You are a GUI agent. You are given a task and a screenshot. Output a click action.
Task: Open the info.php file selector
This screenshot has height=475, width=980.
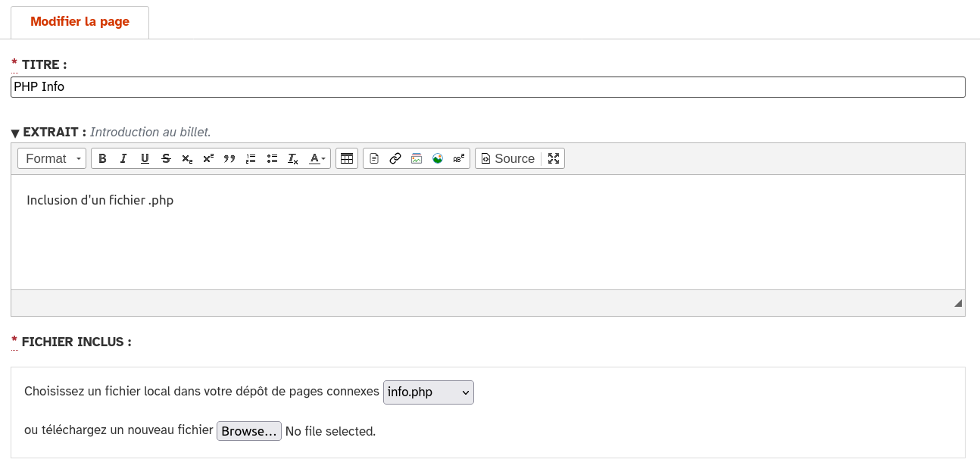click(x=428, y=392)
